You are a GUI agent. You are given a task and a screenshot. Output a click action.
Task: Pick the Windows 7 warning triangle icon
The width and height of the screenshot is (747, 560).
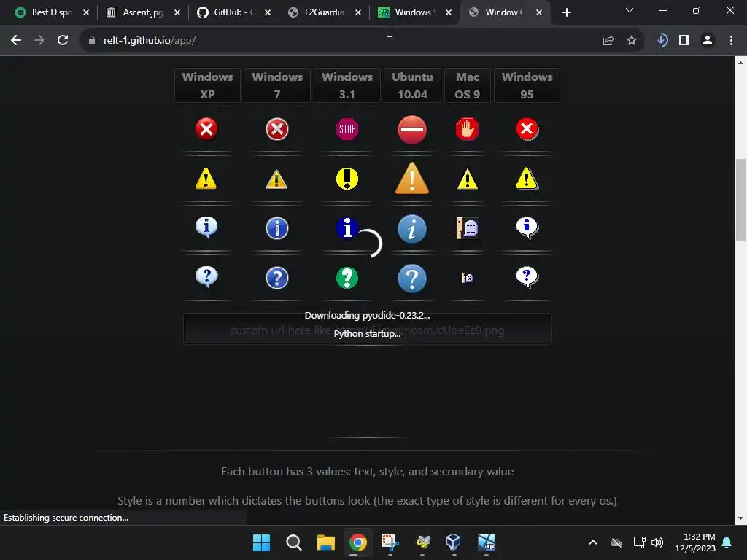tap(276, 179)
